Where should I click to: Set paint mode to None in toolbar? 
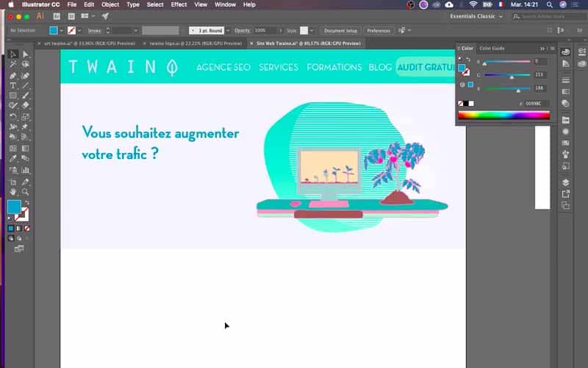(x=27, y=228)
